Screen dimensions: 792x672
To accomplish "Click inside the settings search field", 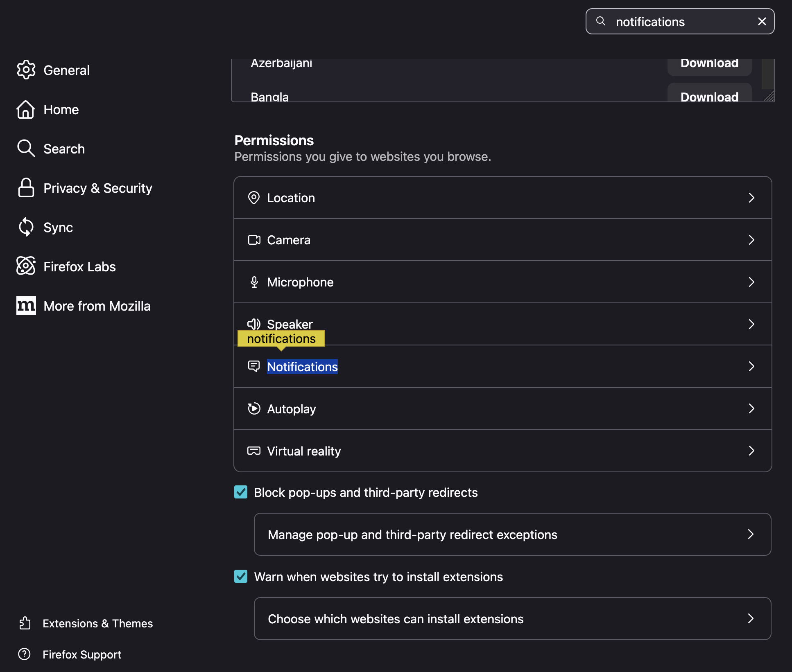I will point(680,22).
